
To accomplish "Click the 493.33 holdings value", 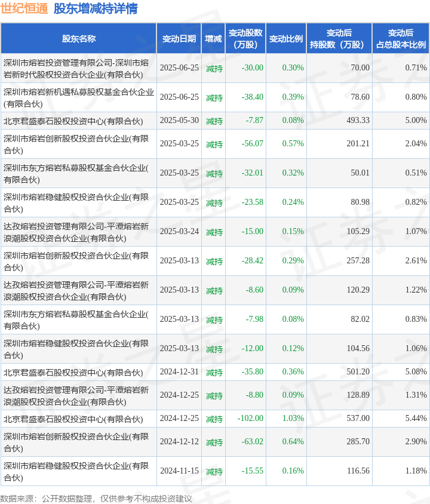I will click(x=358, y=121).
